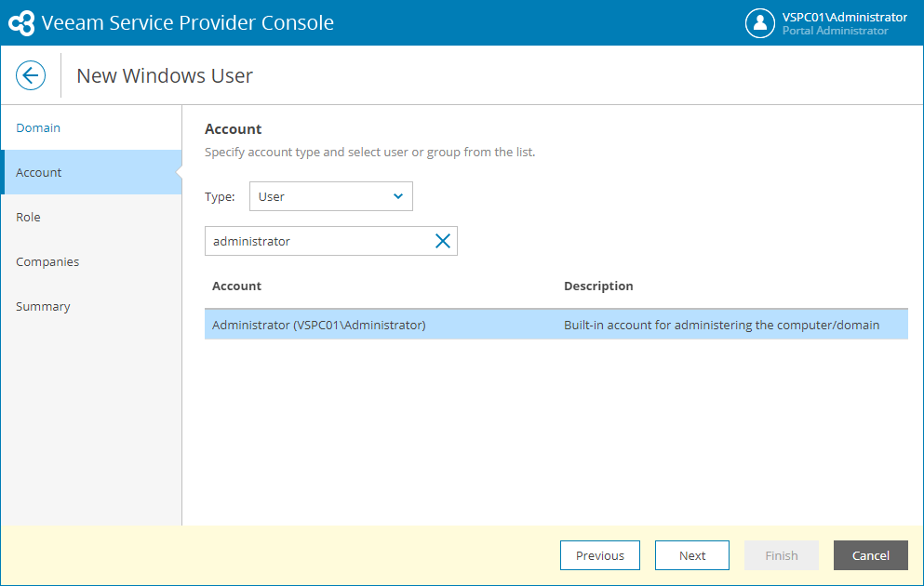The image size is (924, 586).
Task: Open the User type combo box
Action: click(x=330, y=196)
